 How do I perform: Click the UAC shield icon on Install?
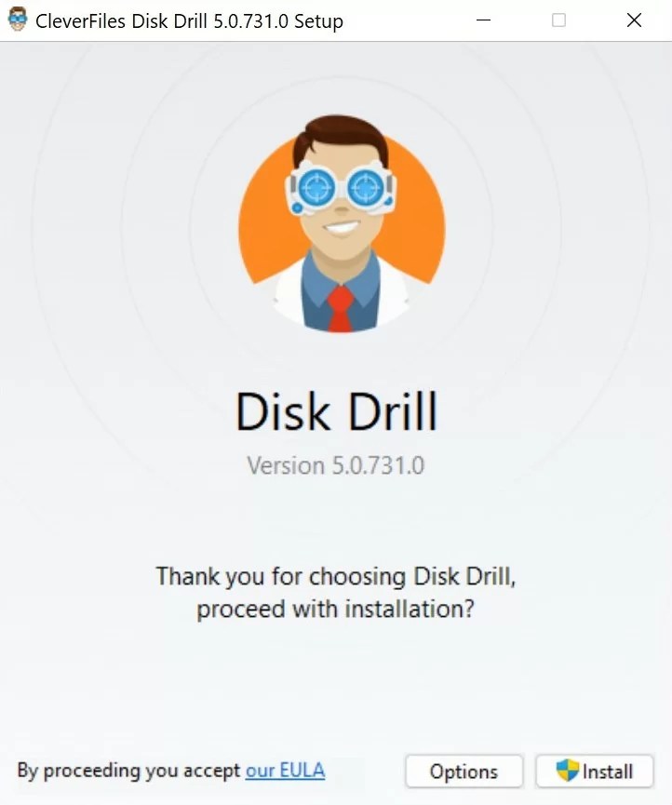coord(568,770)
